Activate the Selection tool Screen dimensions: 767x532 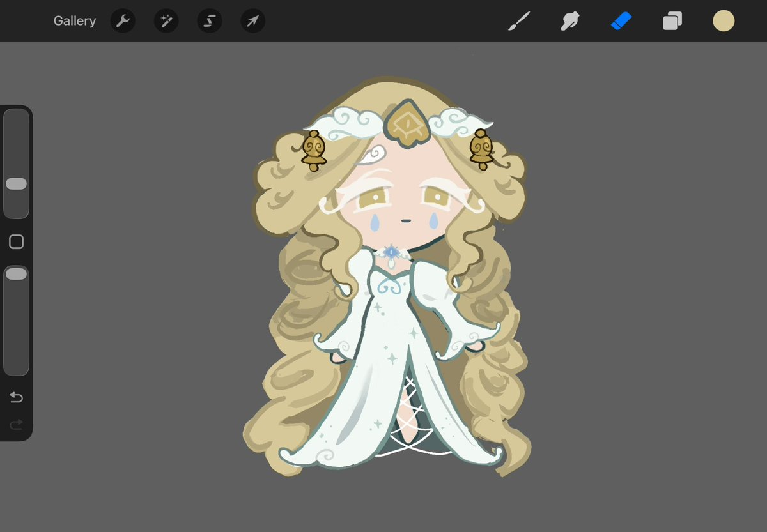point(209,21)
